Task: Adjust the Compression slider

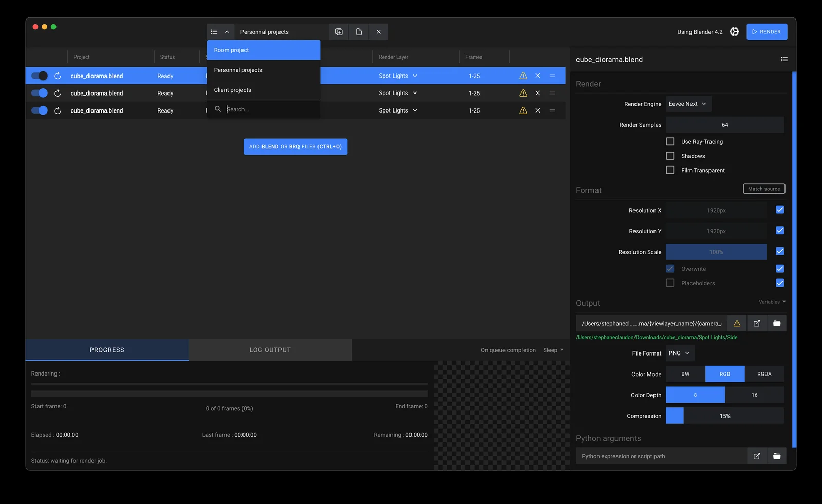Action: tap(725, 416)
